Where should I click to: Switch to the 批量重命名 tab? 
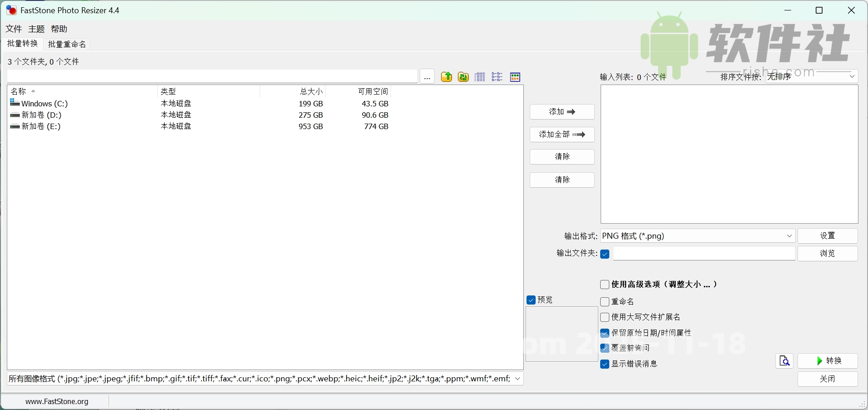[66, 44]
